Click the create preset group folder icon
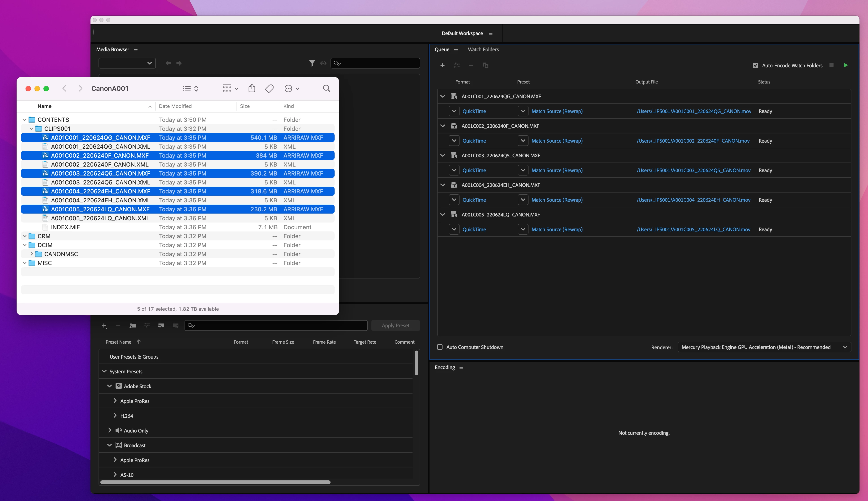 (x=133, y=325)
